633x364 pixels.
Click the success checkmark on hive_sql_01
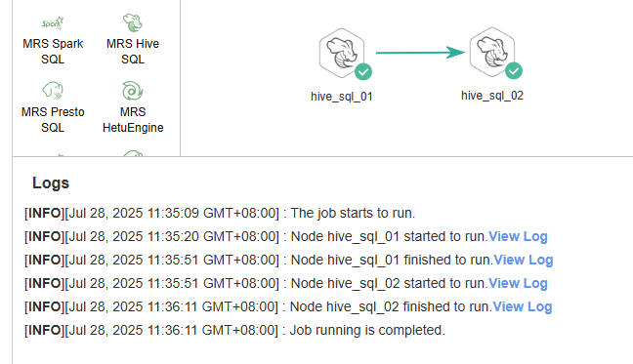pos(363,72)
